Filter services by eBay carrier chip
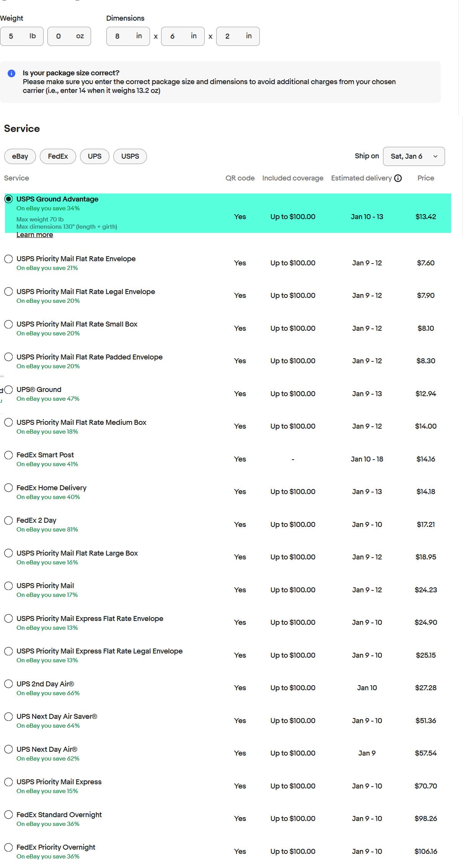 20,156
